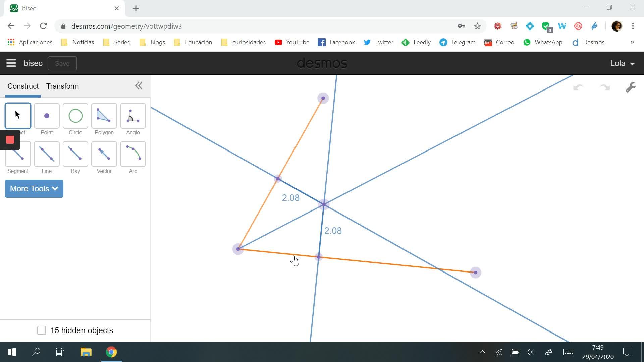This screenshot has width=644, height=362.
Task: Switch to the Construct tab
Action: pos(23,86)
